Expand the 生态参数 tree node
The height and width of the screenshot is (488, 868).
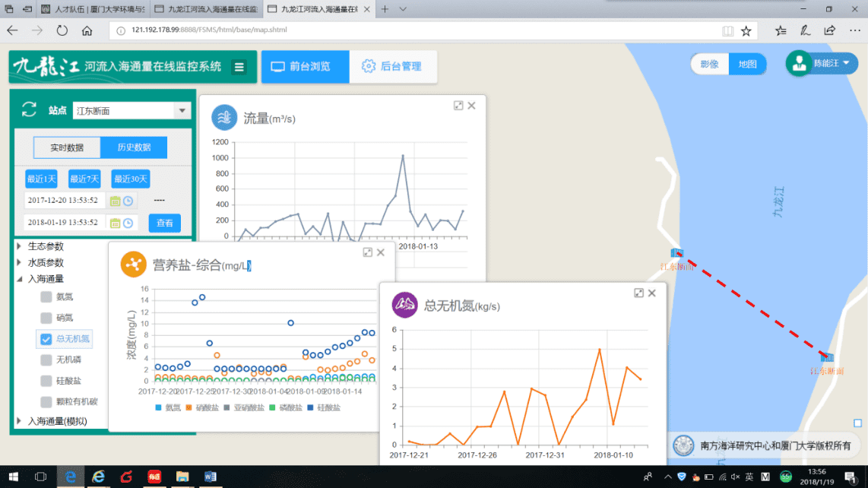click(19, 246)
